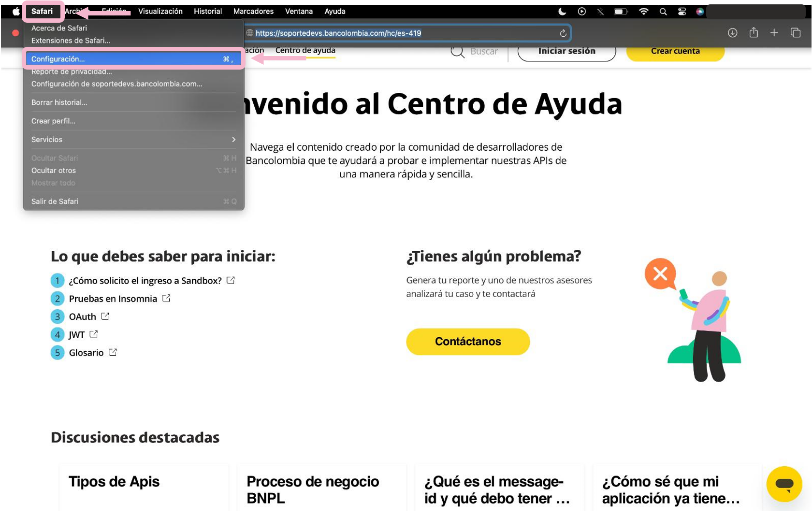Open the Pruebas en Insomnia link
The width and height of the screenshot is (812, 517).
113,299
